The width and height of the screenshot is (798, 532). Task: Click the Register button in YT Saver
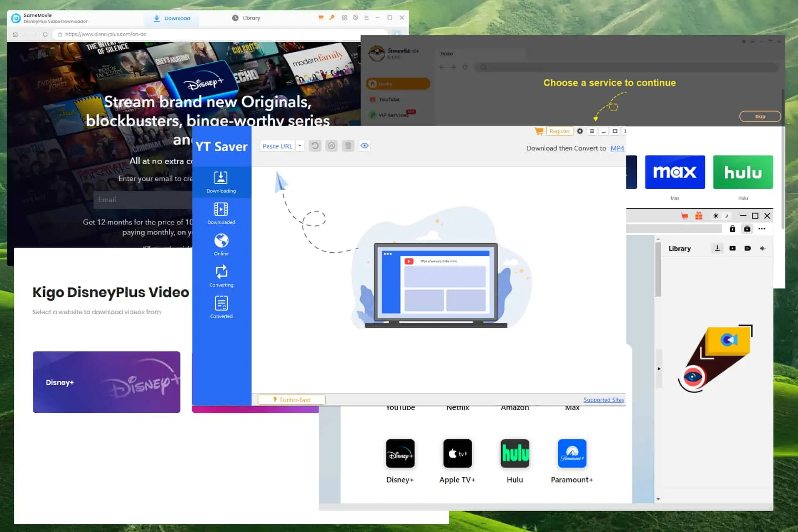click(559, 131)
